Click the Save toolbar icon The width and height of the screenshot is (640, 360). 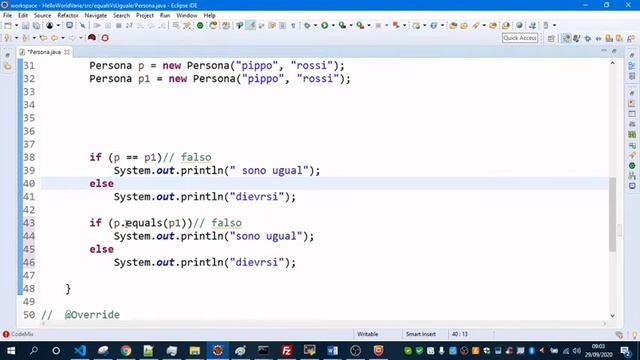point(25,25)
